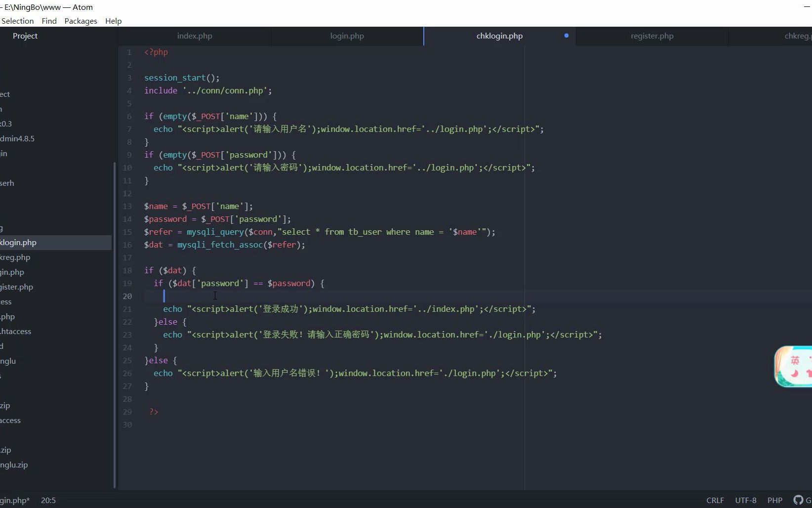Switch to the index.php tab
Image resolution: width=812 pixels, height=508 pixels.
[x=194, y=36]
